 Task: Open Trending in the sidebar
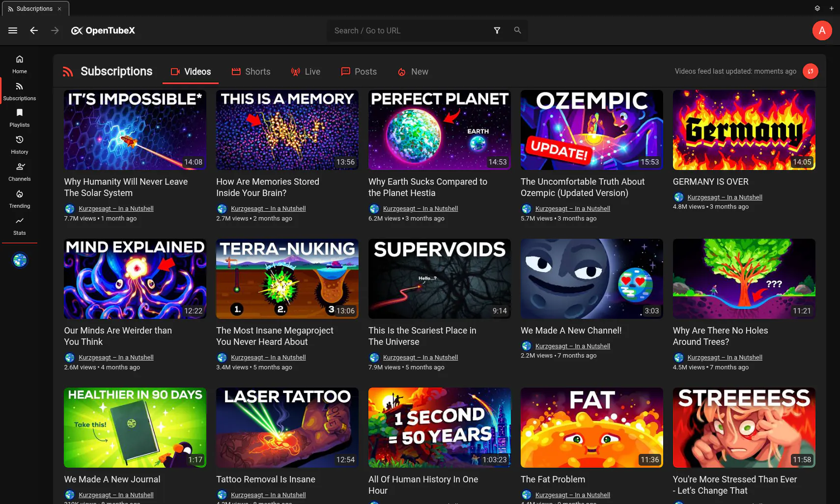(x=20, y=199)
